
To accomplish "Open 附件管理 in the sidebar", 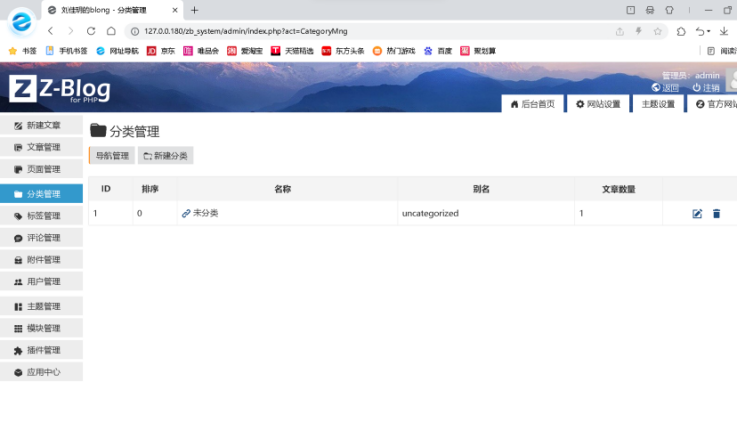I will click(41, 259).
